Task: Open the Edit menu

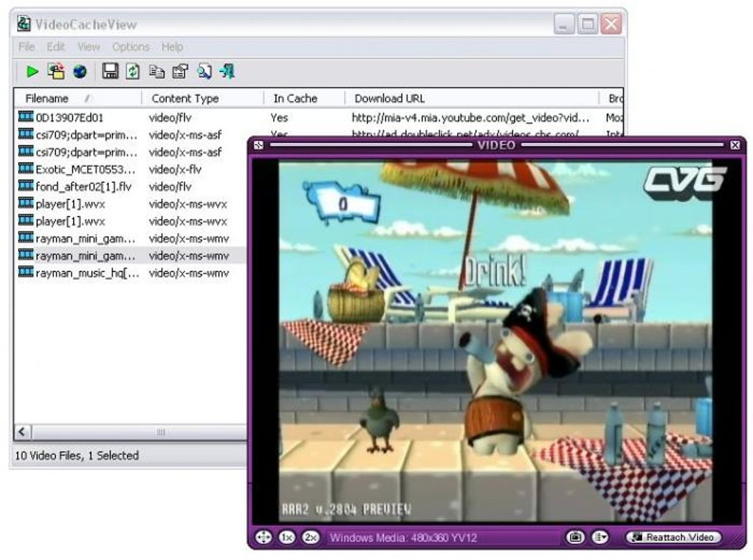Action: tap(55, 46)
